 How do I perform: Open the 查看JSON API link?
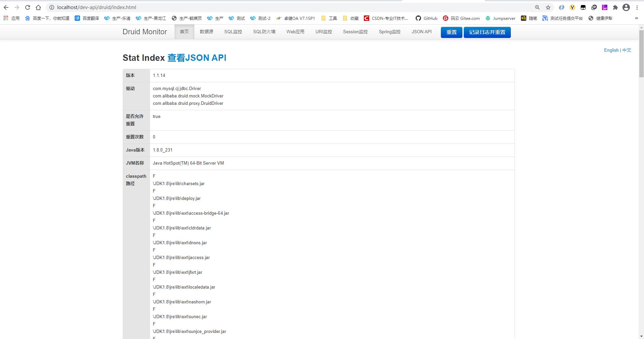click(x=197, y=58)
